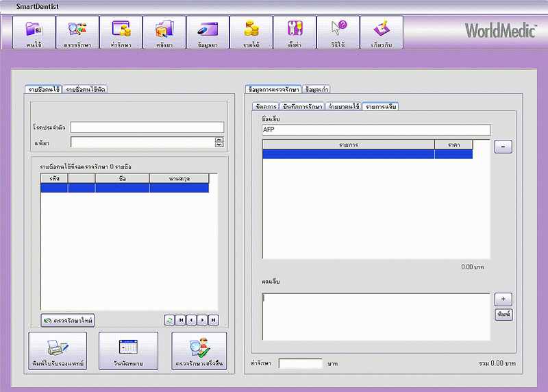
Task: Switch to จ่ายยาคนไข้ tab
Action: click(x=344, y=107)
